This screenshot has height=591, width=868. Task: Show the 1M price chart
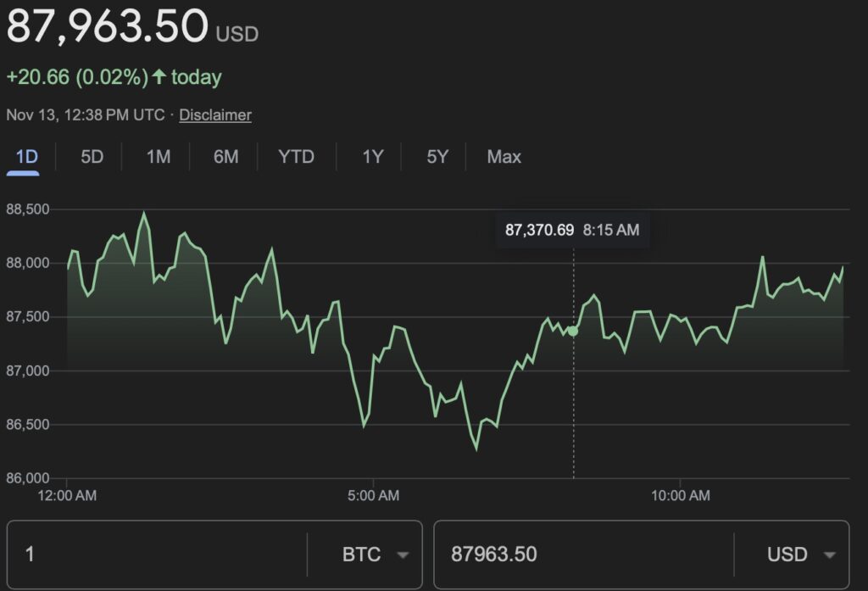158,157
